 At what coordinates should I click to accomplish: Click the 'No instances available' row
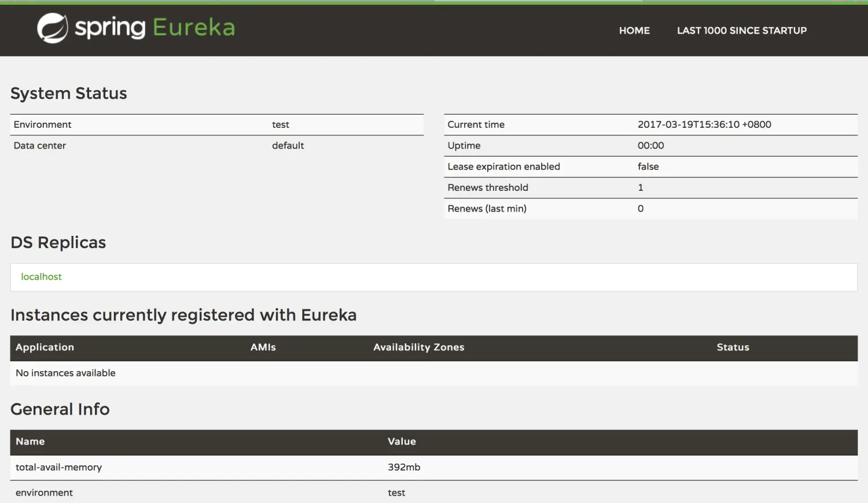click(434, 373)
